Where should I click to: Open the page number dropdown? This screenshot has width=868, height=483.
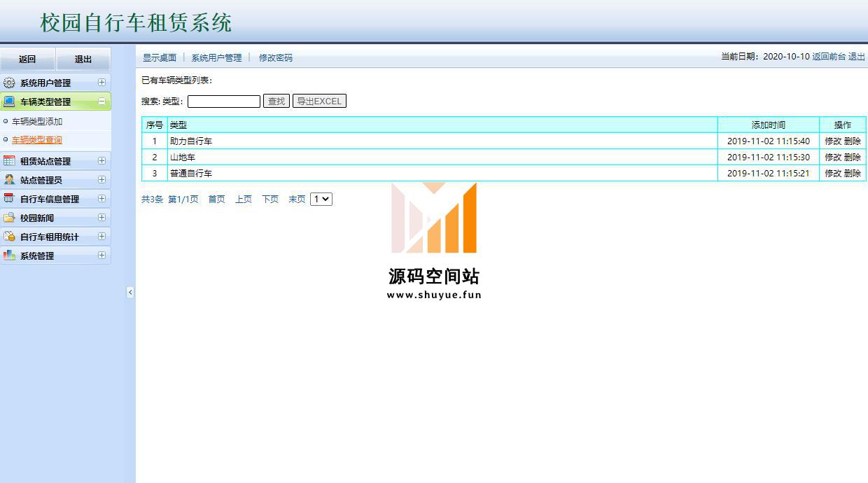[x=321, y=199]
